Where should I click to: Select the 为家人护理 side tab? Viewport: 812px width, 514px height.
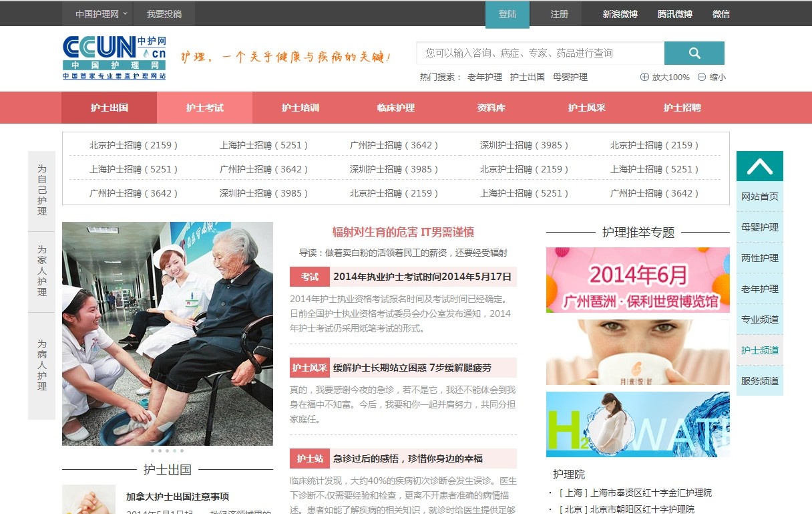pos(42,271)
